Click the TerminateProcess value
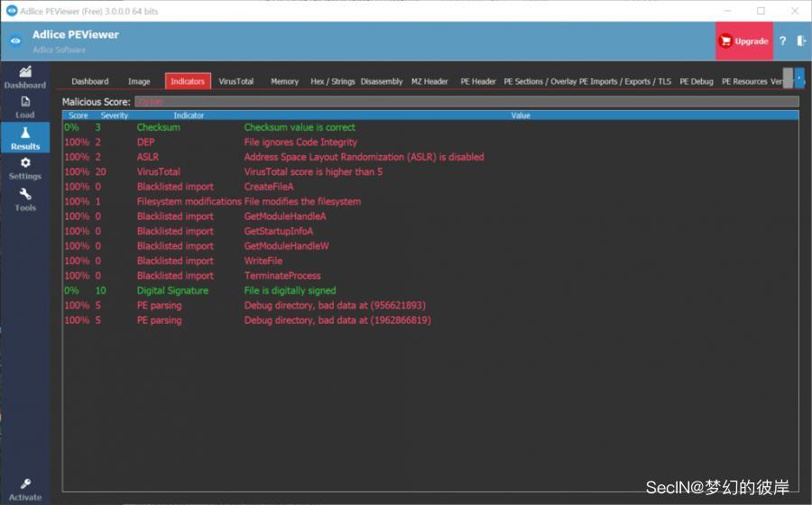Image resolution: width=812 pixels, height=505 pixels. click(282, 276)
